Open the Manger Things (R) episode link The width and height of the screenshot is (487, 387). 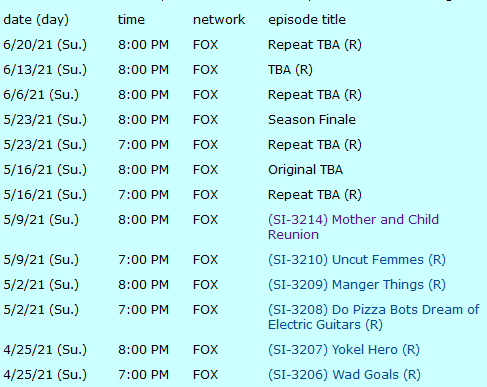tap(357, 285)
